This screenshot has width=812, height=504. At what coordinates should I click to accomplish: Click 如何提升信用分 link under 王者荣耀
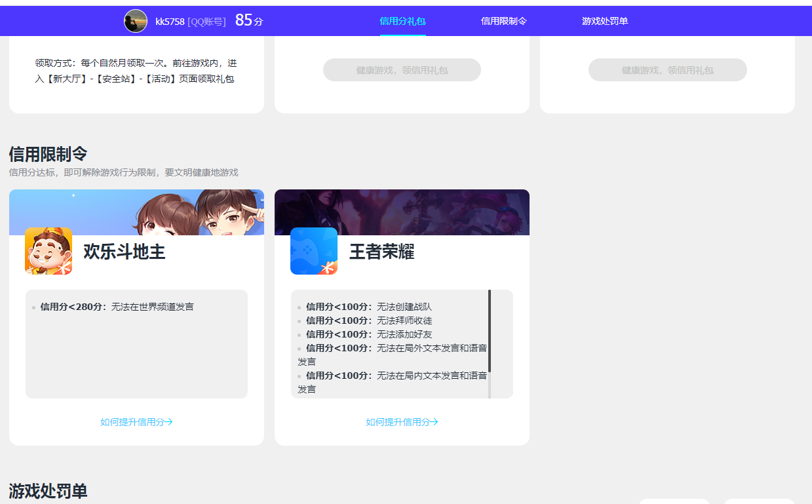click(x=402, y=422)
